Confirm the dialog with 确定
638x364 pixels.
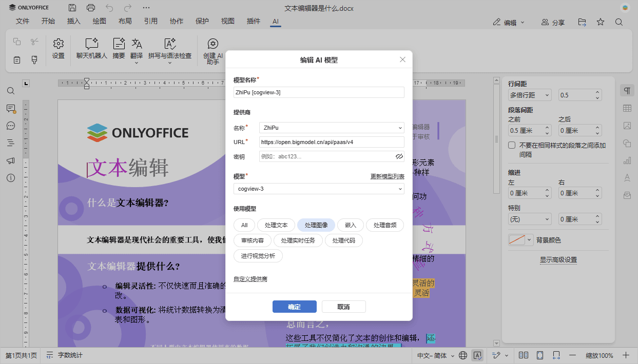pos(294,306)
